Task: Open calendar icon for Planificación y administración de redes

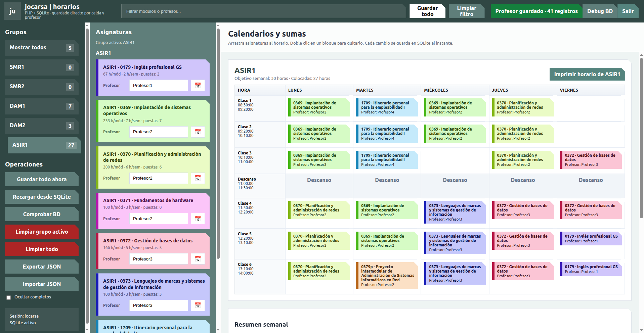Action: click(198, 178)
